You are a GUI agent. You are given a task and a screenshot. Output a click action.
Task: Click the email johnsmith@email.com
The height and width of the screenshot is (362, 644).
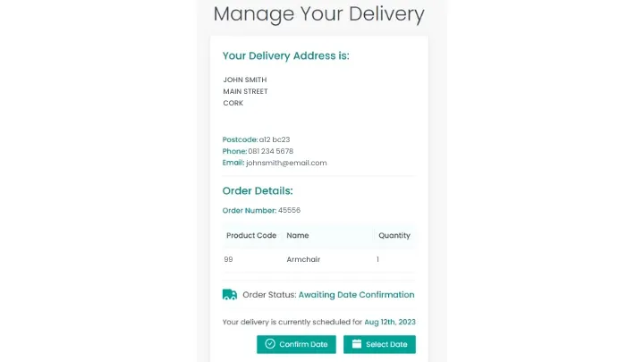coord(286,163)
